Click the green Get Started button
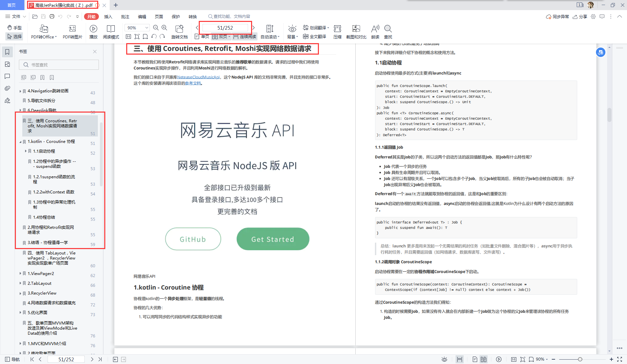 (273, 239)
